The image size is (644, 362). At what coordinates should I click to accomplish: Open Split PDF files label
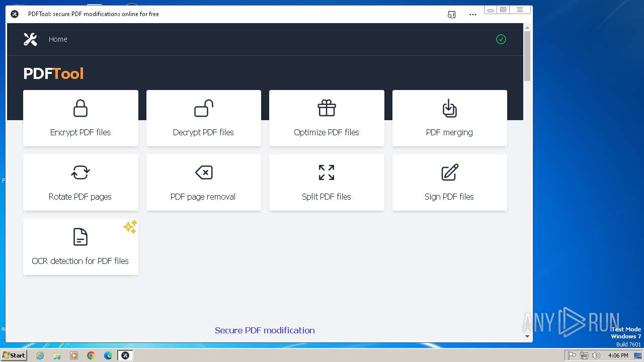[x=327, y=197]
